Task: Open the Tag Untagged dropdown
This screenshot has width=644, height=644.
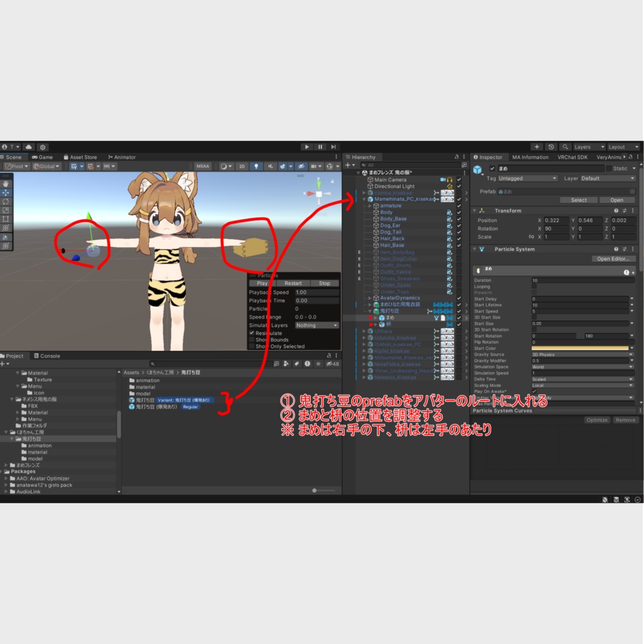Action: (528, 179)
